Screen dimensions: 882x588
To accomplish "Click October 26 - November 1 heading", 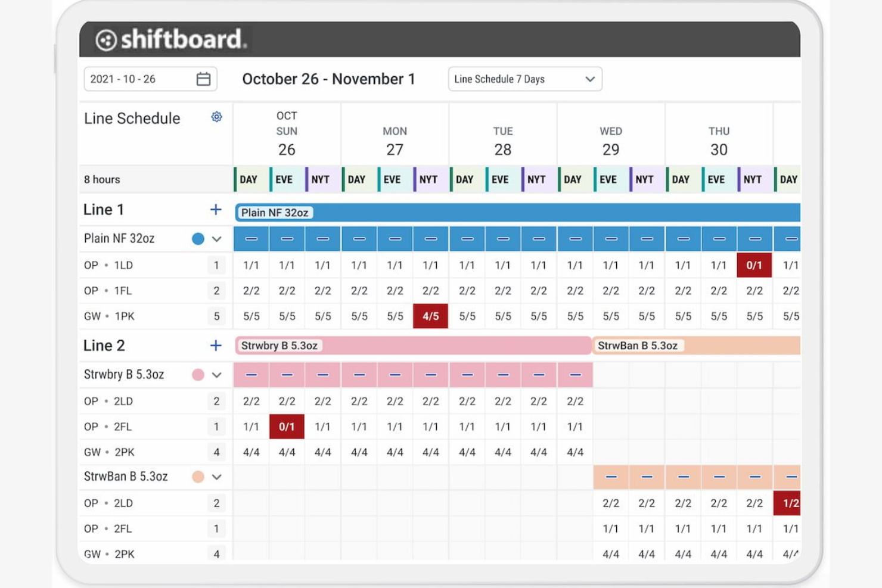I will pyautogui.click(x=328, y=79).
